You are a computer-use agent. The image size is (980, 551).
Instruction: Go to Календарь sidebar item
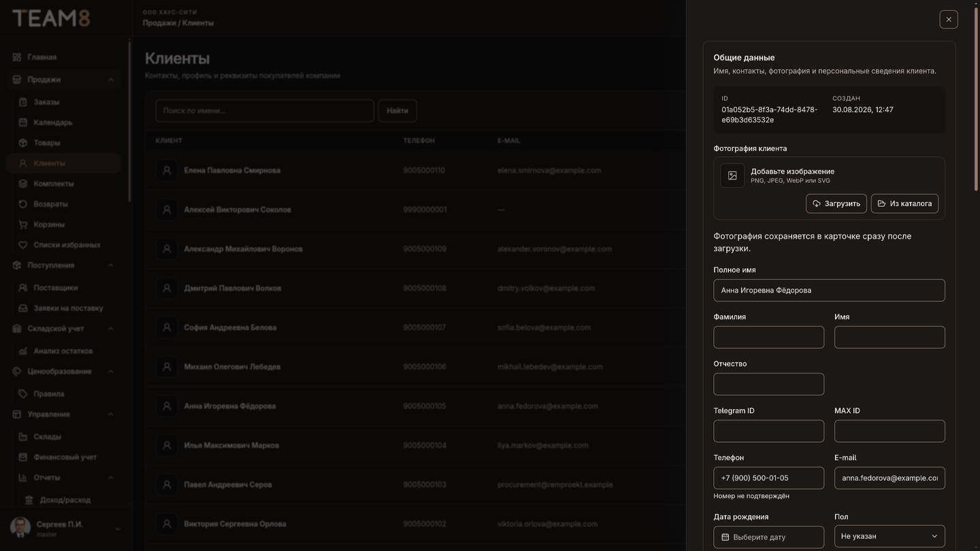[x=52, y=122]
